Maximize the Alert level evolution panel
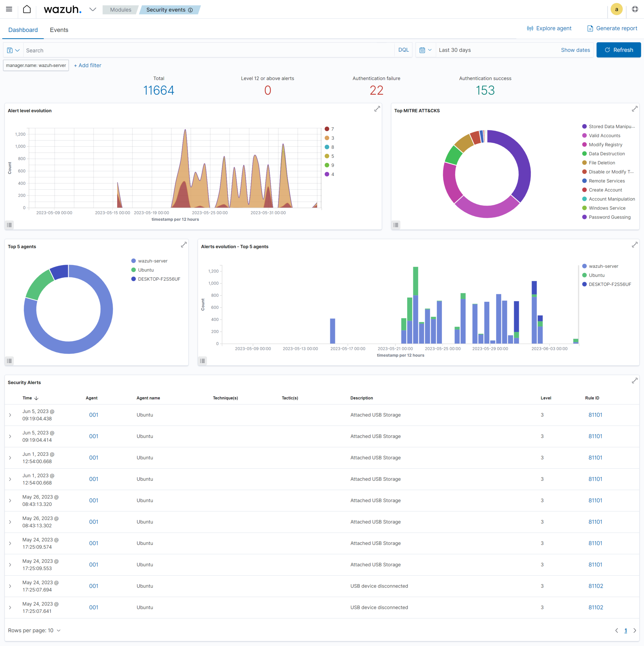This screenshot has width=644, height=646. [x=377, y=109]
